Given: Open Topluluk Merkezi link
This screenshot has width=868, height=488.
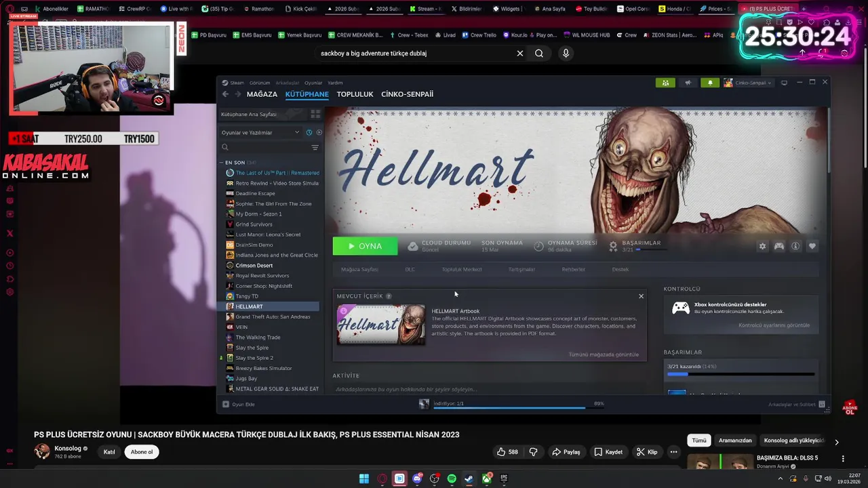Looking at the screenshot, I should click(x=462, y=269).
